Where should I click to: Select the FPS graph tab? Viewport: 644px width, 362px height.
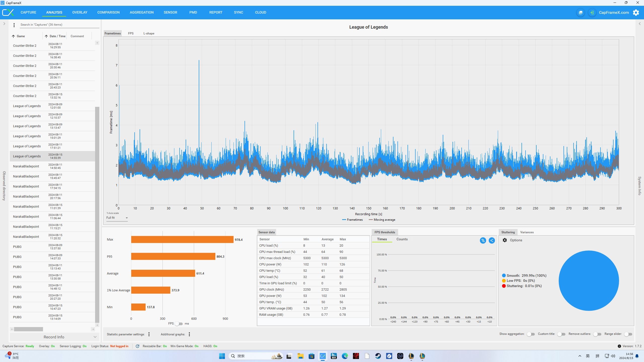pos(131,33)
